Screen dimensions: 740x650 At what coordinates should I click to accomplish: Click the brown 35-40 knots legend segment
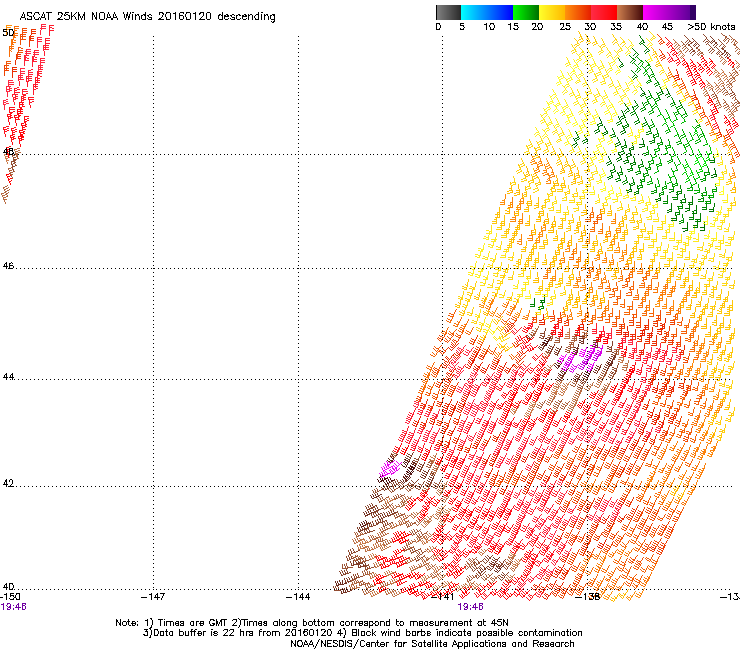[x=630, y=12]
